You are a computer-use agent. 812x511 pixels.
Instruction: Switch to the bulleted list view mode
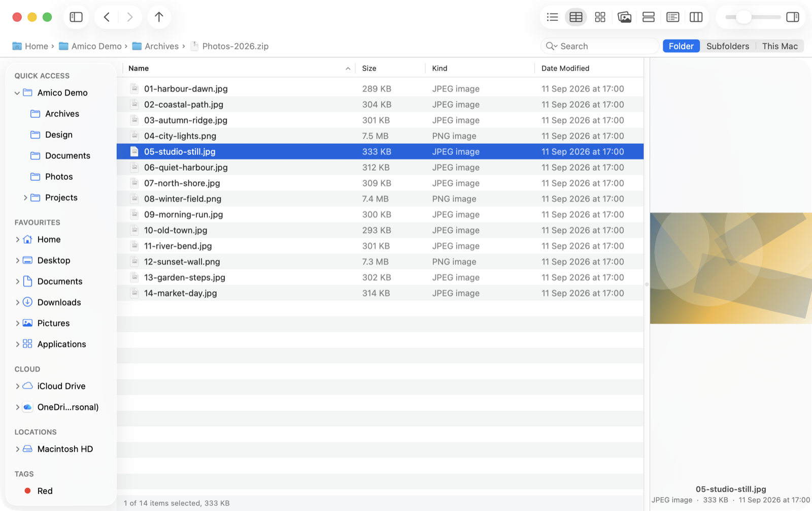tap(552, 17)
